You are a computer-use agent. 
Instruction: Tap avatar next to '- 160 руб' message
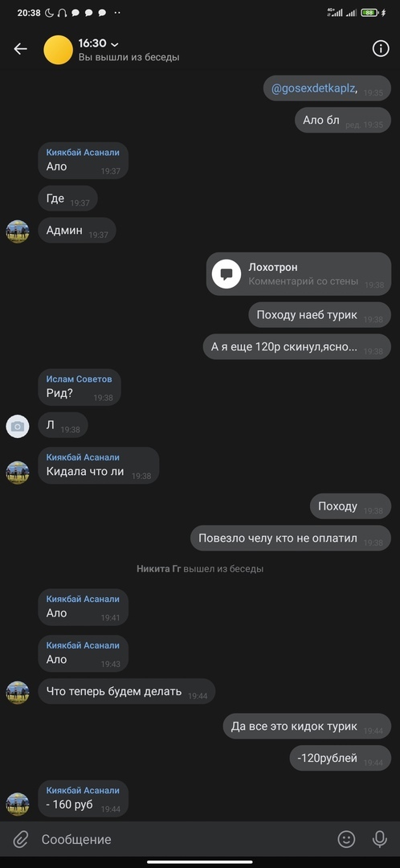(x=18, y=804)
